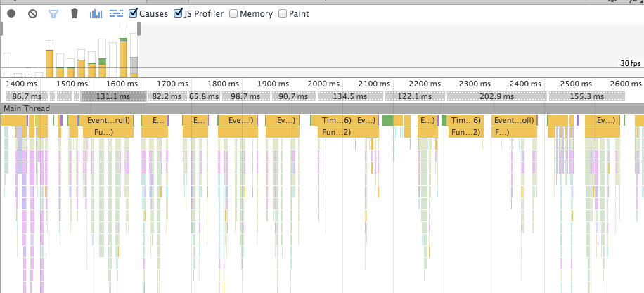The height and width of the screenshot is (293, 644).
Task: Select the 202.9 ms frame bar
Action: coord(497,96)
